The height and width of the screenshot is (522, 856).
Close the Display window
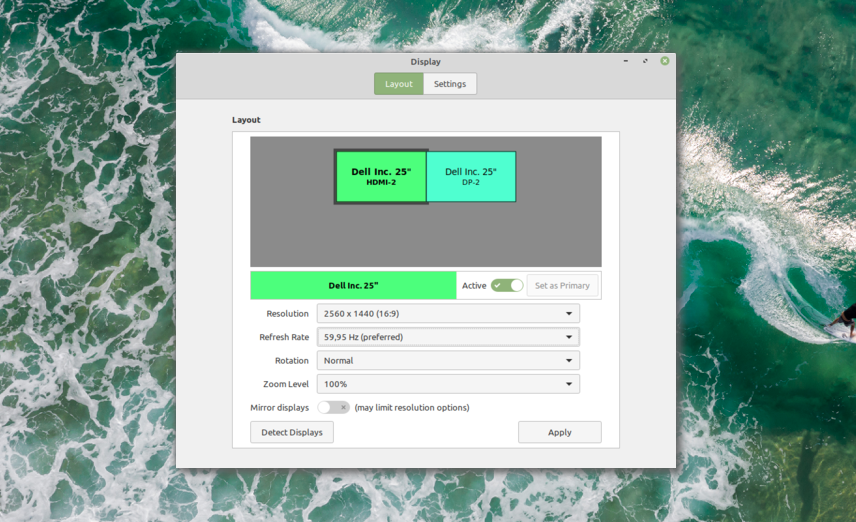pos(665,61)
